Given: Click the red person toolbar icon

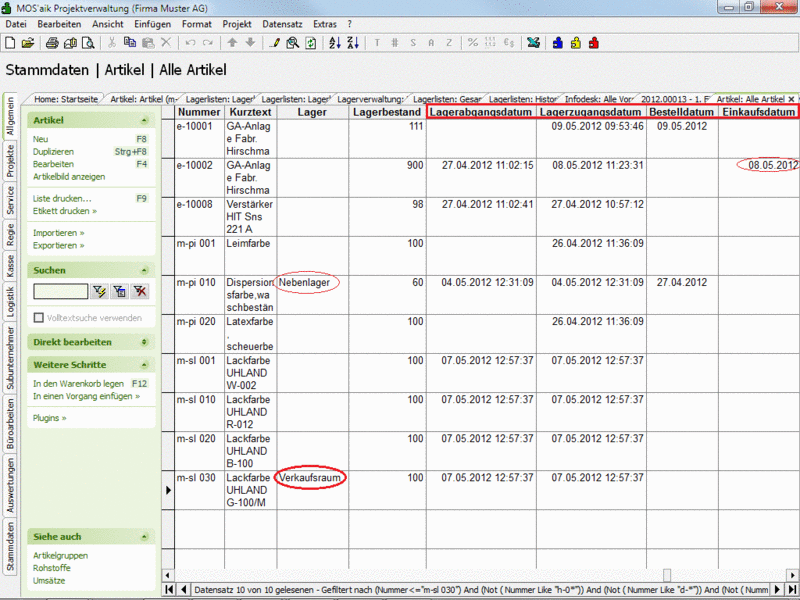Looking at the screenshot, I should click(x=593, y=43).
